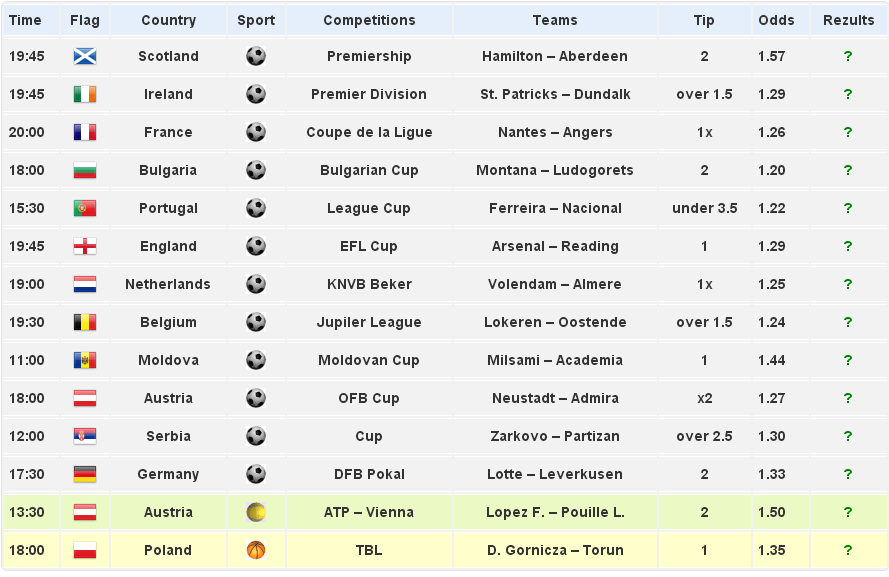Click the Competitions column header
Screen dimensions: 889x577
[369, 20]
